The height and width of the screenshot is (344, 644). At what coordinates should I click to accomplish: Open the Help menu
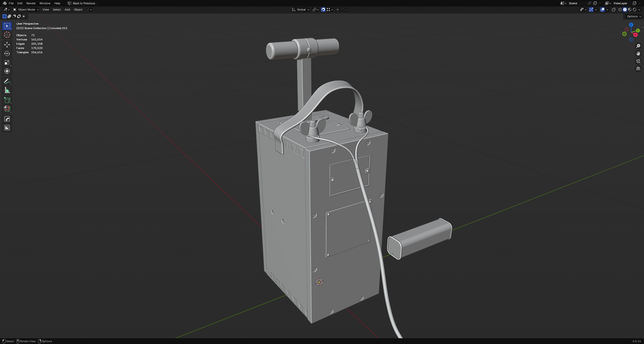click(57, 3)
